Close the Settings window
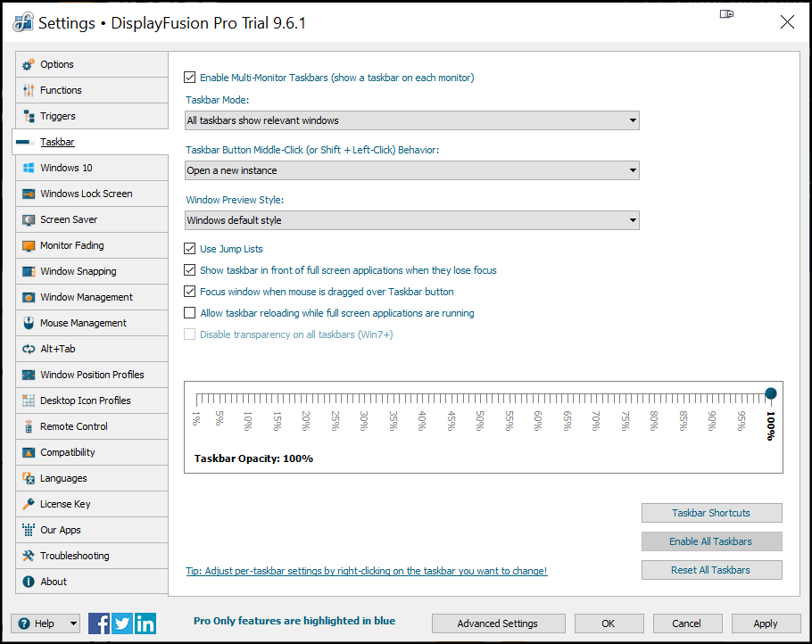This screenshot has height=644, width=812. (787, 22)
